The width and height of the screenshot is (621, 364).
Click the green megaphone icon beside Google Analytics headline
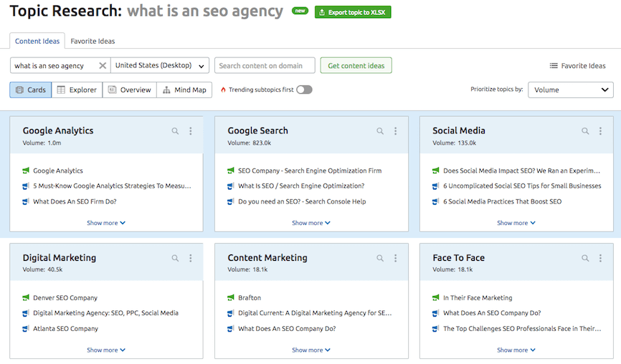click(26, 171)
